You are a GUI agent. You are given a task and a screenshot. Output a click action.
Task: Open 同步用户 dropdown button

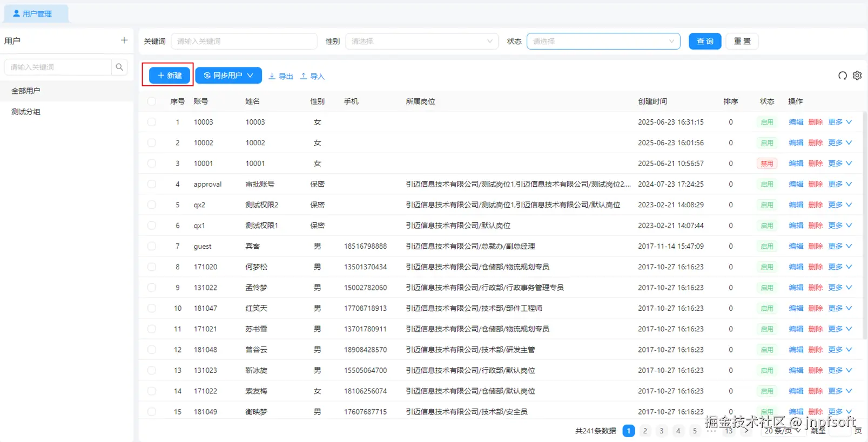point(228,76)
